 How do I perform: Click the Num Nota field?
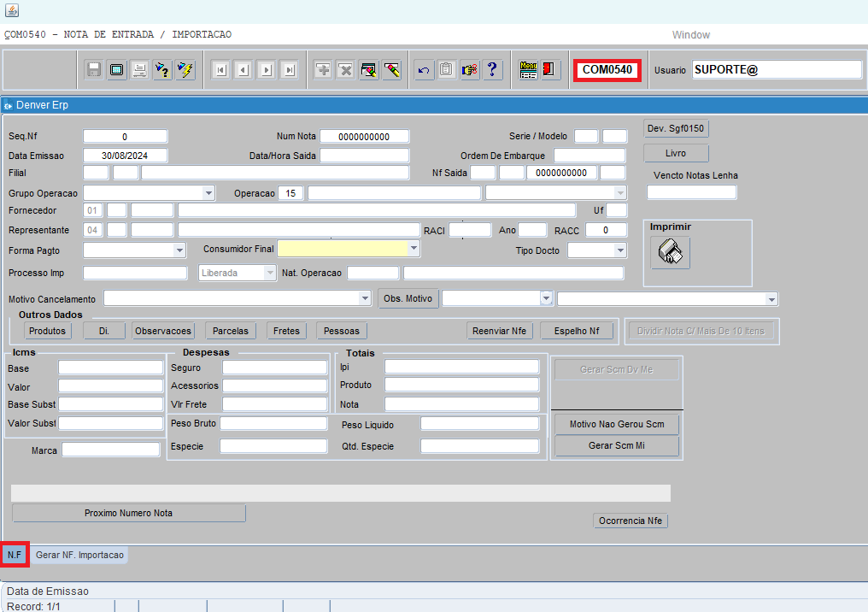364,136
